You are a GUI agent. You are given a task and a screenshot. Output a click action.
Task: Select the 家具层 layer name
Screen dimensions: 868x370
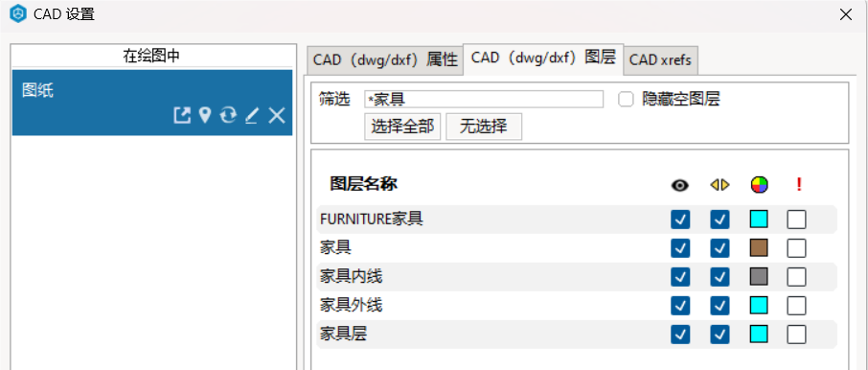(x=343, y=334)
